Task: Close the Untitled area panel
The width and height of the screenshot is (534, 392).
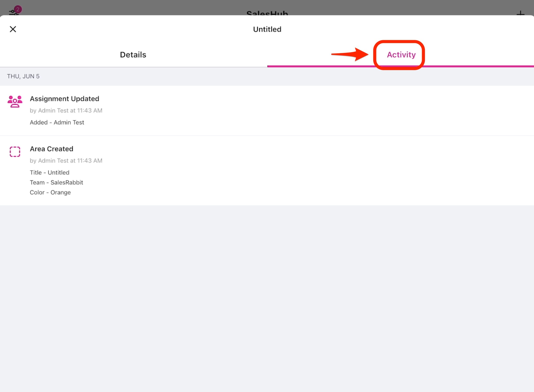Action: pyautogui.click(x=13, y=29)
